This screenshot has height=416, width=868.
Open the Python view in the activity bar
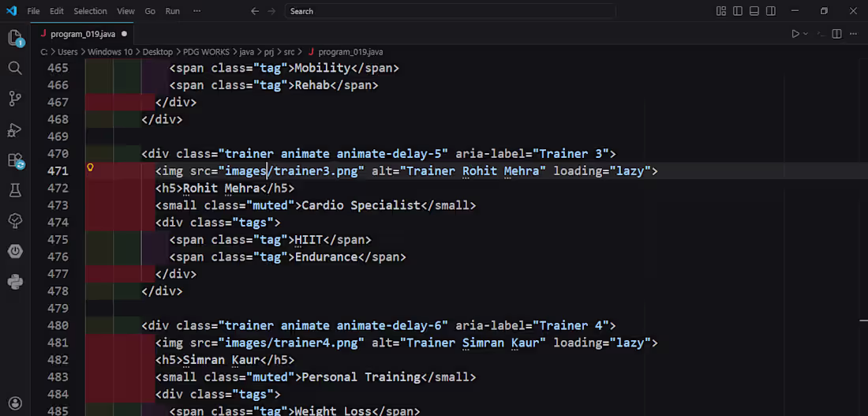point(15,282)
